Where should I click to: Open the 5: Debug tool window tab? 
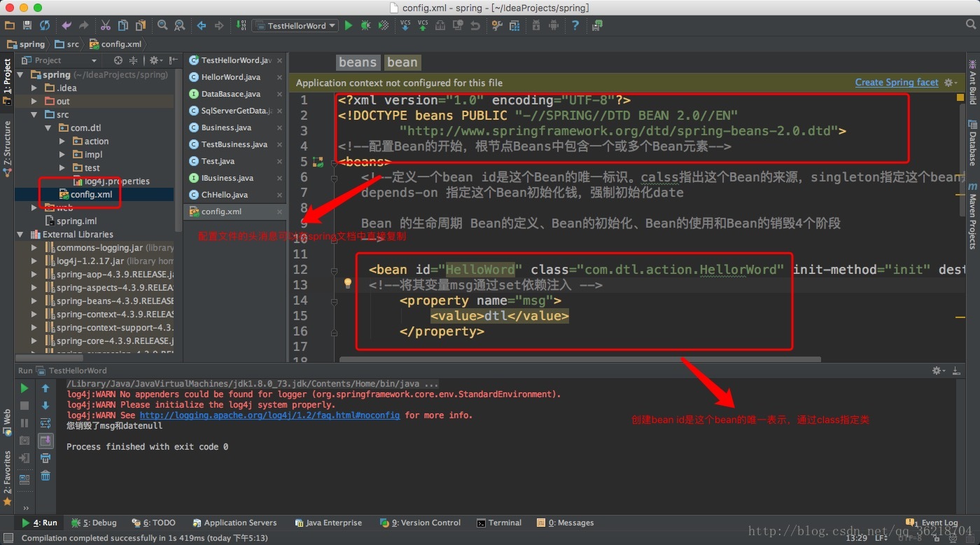(94, 523)
